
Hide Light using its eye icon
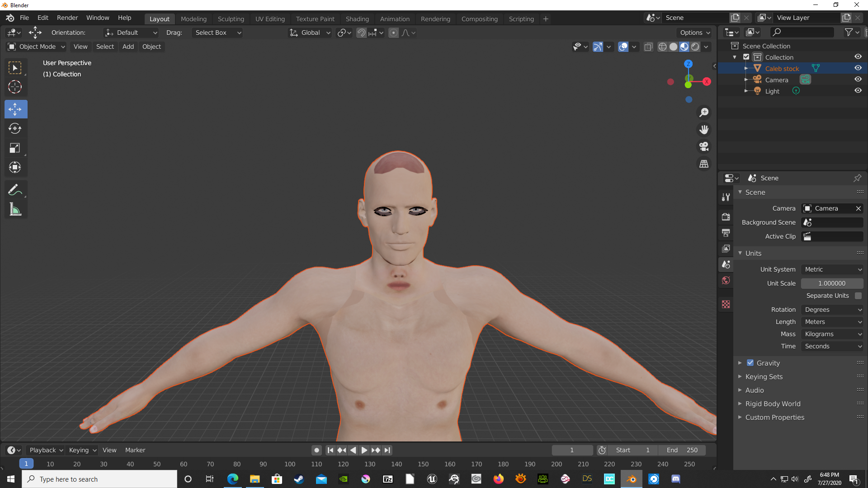pyautogui.click(x=858, y=90)
